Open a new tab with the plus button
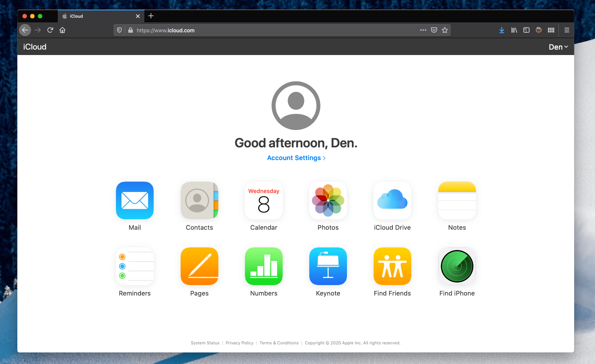This screenshot has width=595, height=364. pos(151,16)
